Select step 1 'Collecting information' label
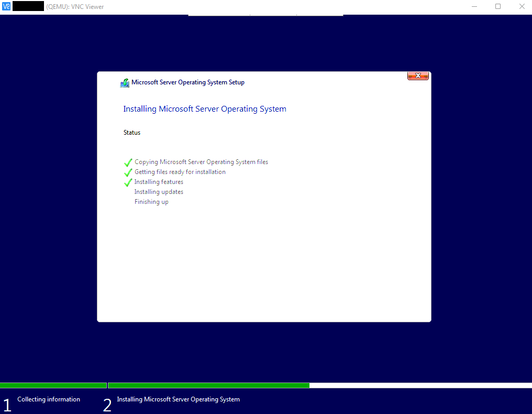The image size is (532, 414). tap(49, 399)
